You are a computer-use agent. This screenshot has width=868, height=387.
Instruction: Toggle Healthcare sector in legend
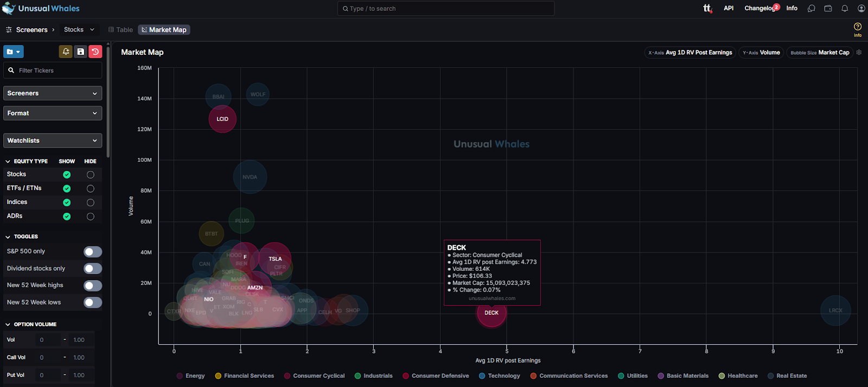(x=738, y=376)
